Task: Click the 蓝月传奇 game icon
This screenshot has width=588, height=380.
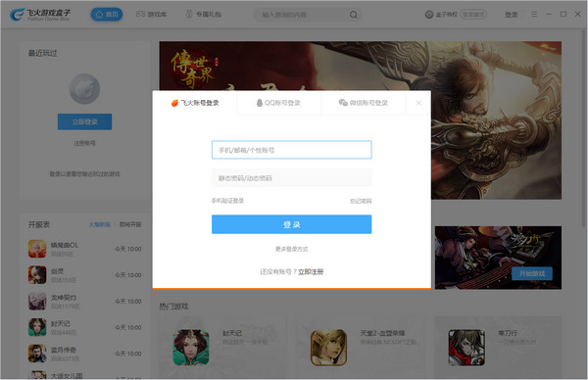Action: click(37, 354)
